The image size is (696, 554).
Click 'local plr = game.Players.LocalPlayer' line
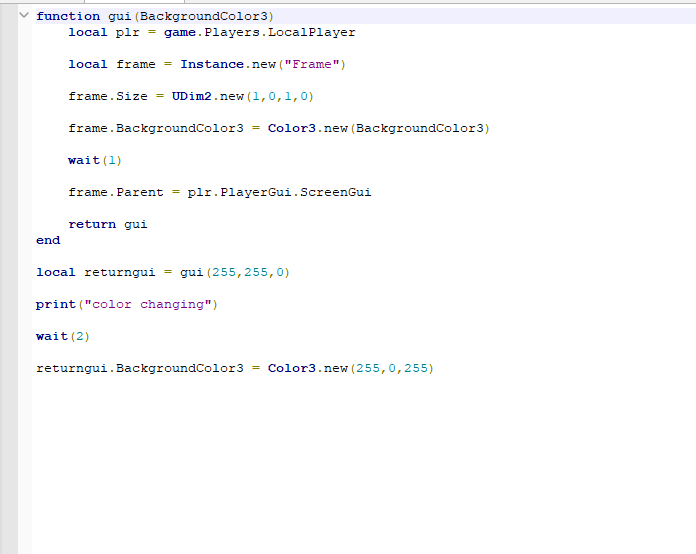pyautogui.click(x=212, y=32)
